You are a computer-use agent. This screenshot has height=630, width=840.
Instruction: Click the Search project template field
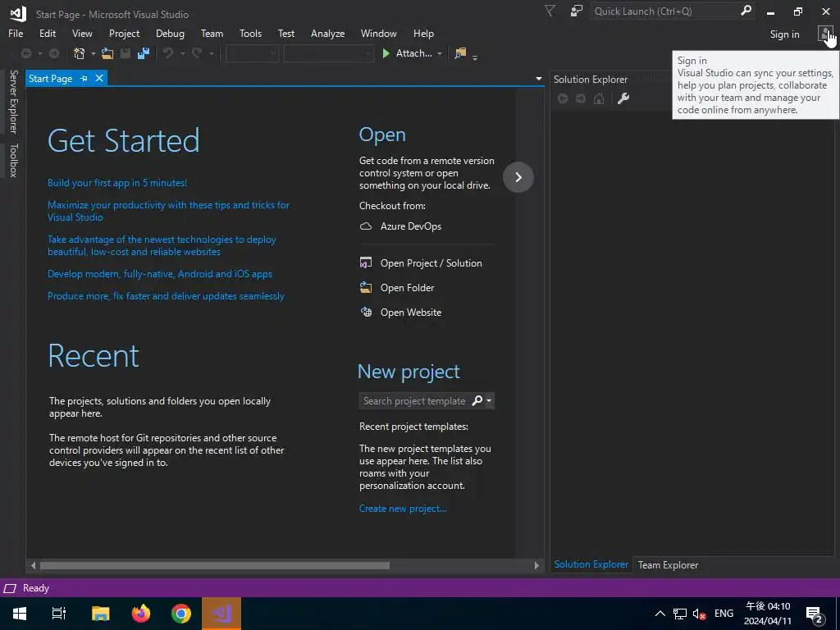pyautogui.click(x=414, y=400)
